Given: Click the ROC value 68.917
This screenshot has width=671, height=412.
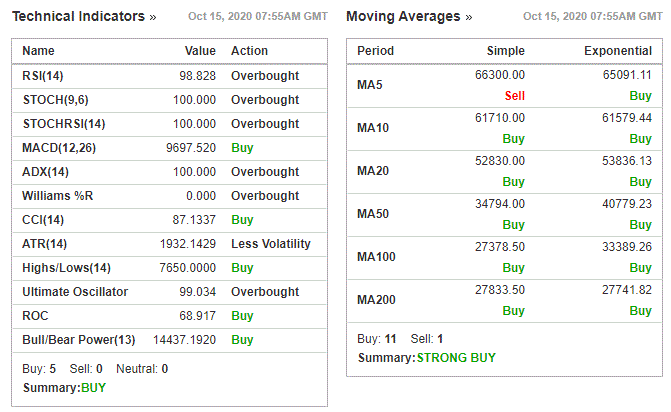Looking at the screenshot, I should pyautogui.click(x=197, y=315).
